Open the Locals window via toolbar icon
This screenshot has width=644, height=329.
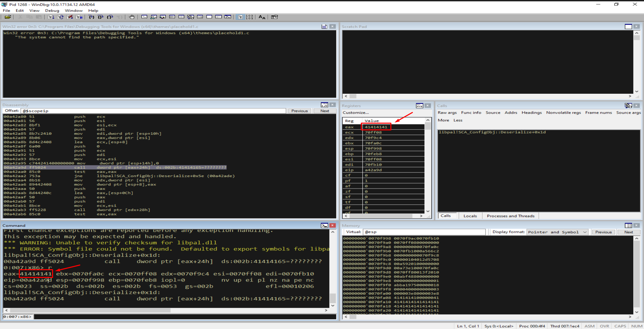(x=163, y=17)
